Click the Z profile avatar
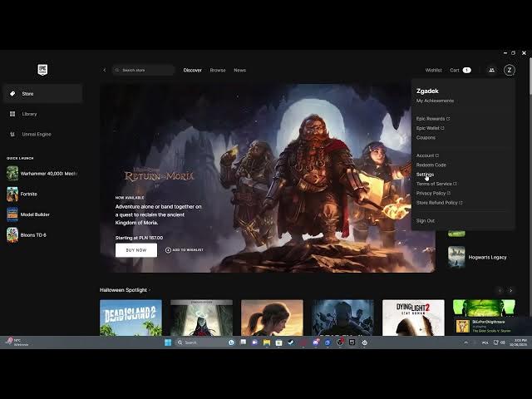The width and height of the screenshot is (532, 399). [x=510, y=70]
